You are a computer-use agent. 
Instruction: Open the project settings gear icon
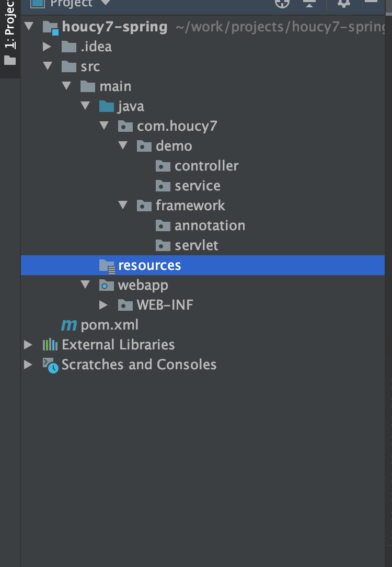343,3
